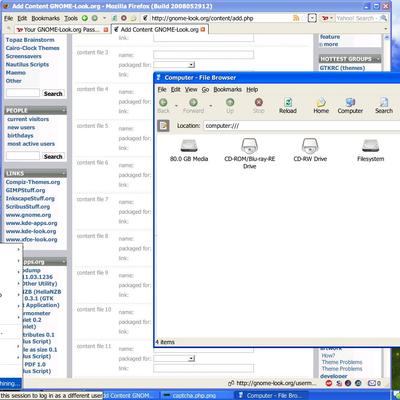Click the RSS feed icon in address bar

coord(296,18)
